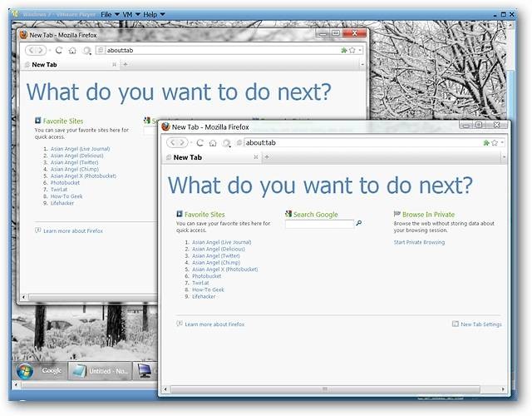
Task: Close the New Tab tab in background Firefox window
Action: point(115,65)
